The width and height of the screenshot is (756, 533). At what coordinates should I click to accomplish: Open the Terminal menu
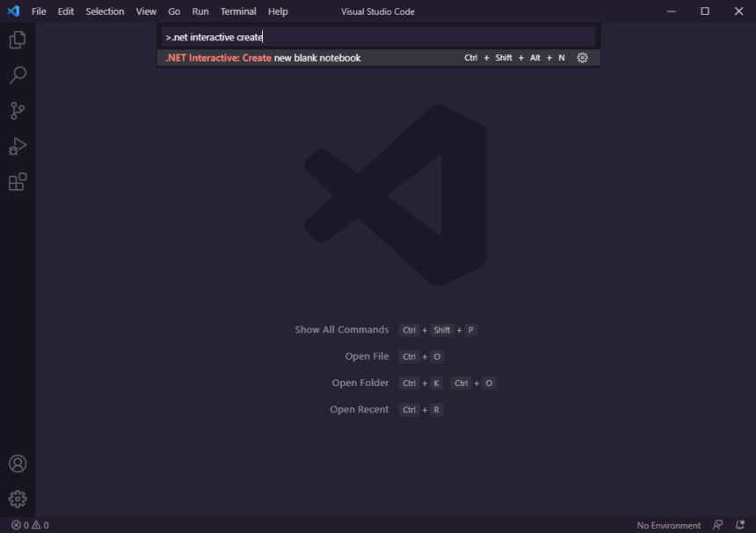coord(237,11)
